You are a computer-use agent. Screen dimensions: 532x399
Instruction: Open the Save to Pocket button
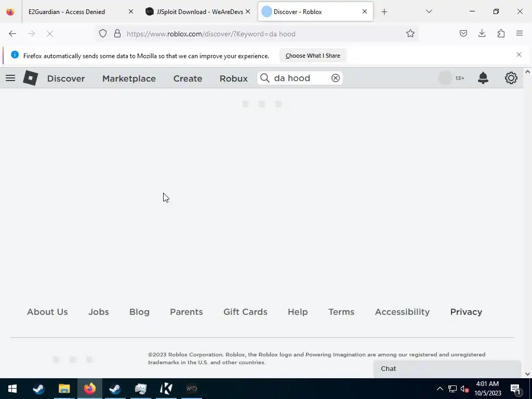point(463,33)
